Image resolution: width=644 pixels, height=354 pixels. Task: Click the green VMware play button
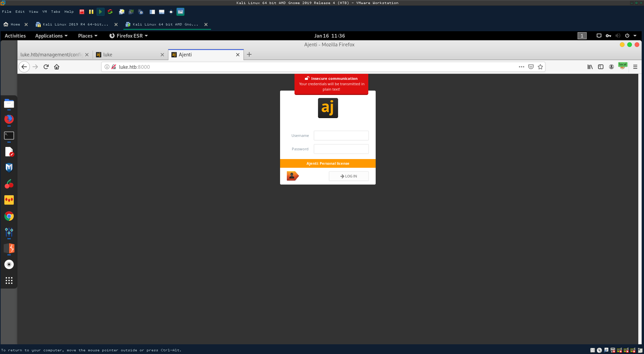100,12
